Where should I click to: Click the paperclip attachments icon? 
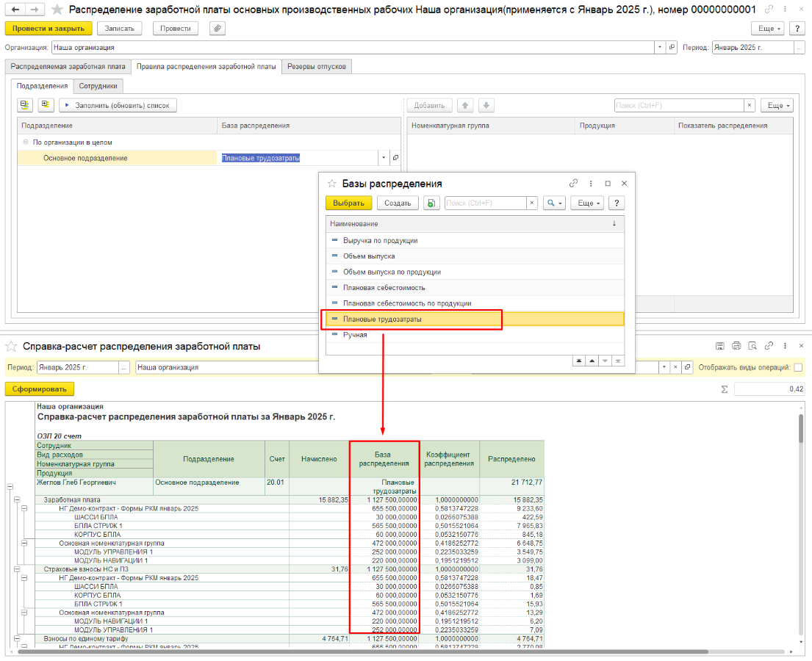(x=217, y=28)
